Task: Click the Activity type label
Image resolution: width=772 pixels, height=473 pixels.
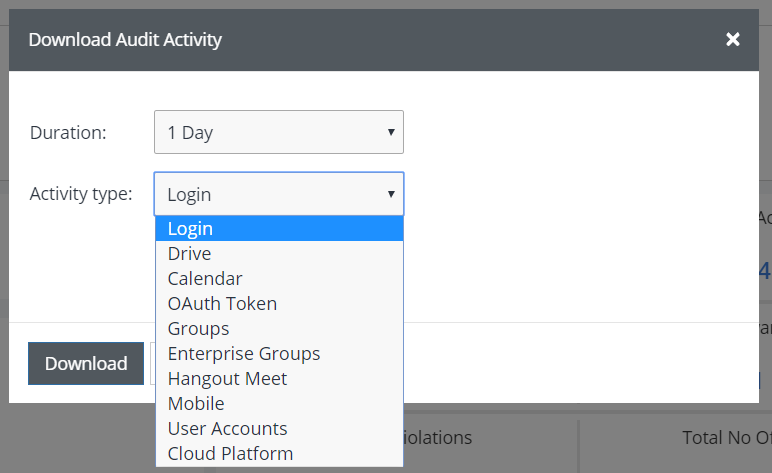Action: pyautogui.click(x=81, y=194)
